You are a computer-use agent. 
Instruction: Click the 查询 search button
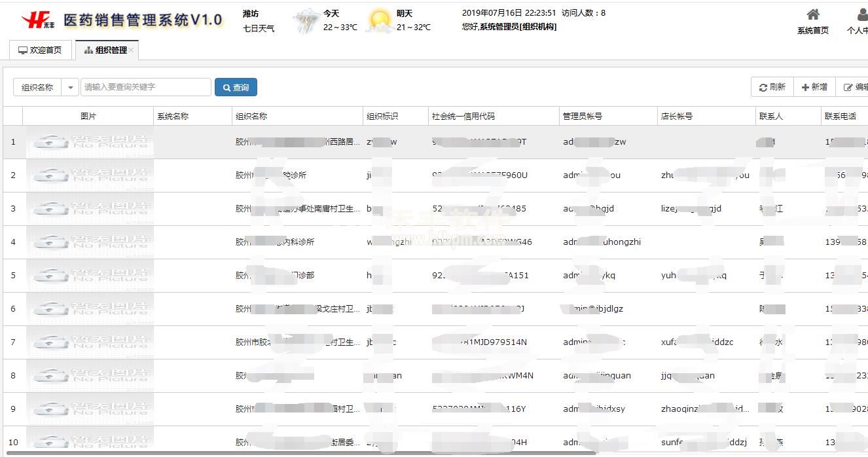(236, 87)
